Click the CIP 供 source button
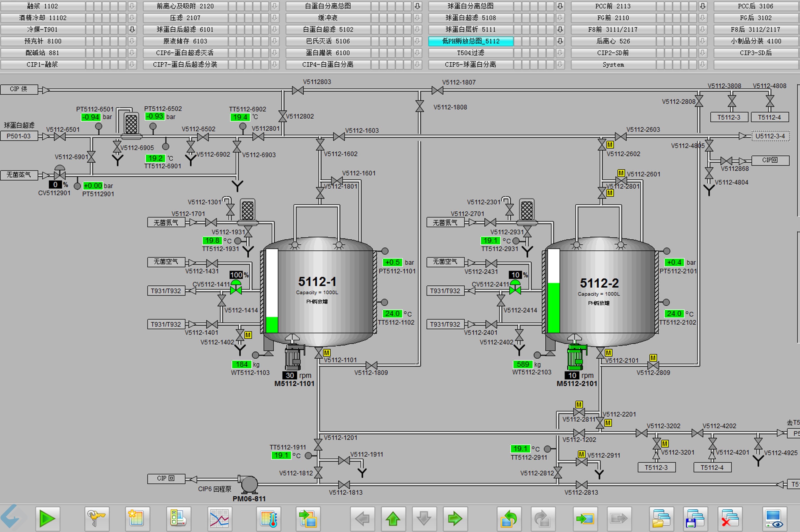The image size is (800, 532). tap(19, 89)
